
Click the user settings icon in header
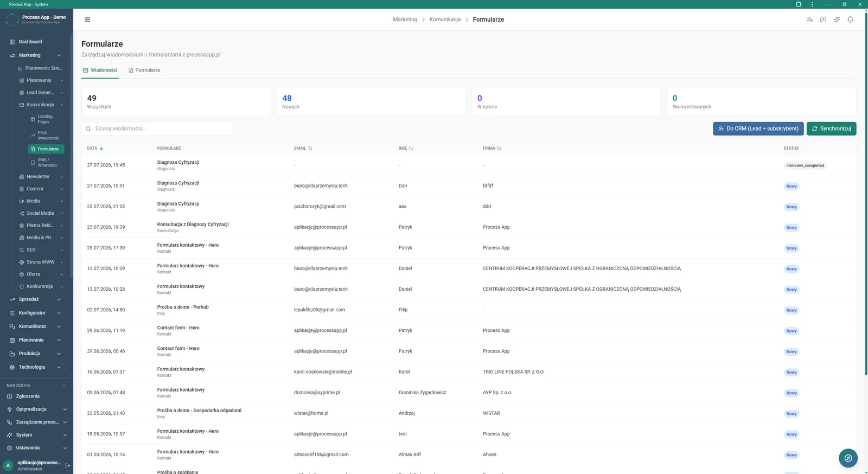[809, 20]
